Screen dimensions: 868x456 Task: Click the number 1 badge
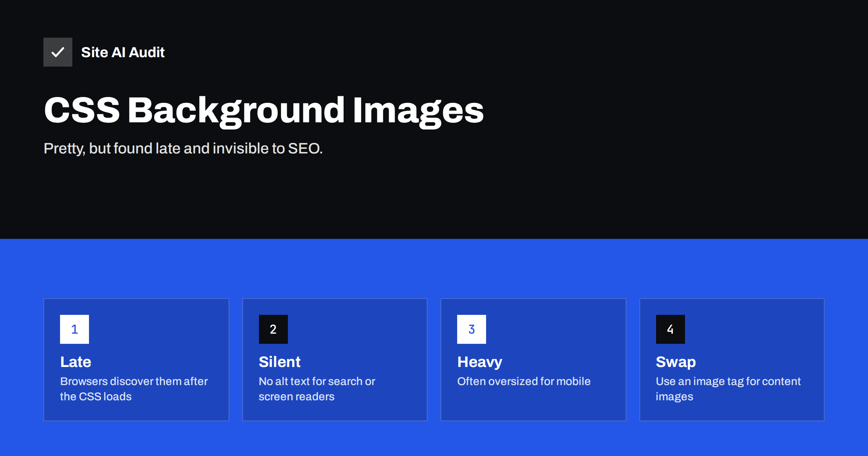point(75,329)
